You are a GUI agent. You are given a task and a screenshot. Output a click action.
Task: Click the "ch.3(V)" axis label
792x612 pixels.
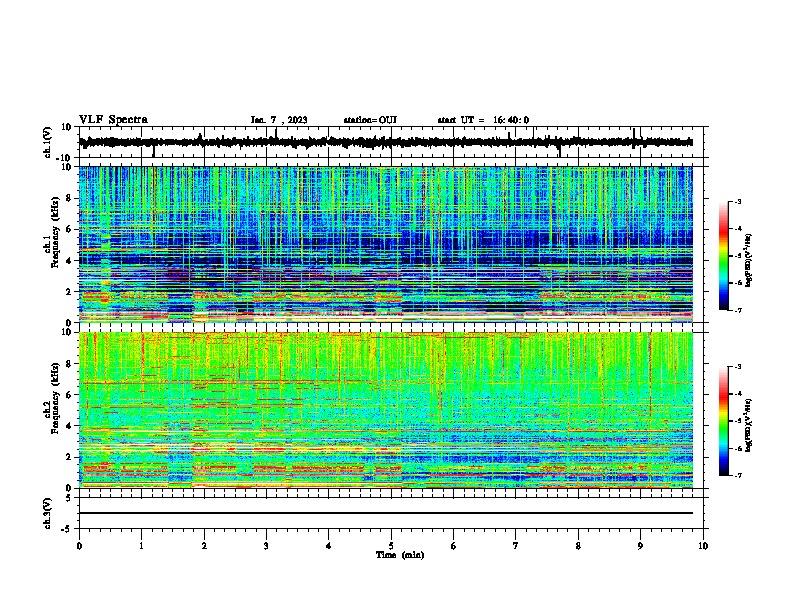48,513
